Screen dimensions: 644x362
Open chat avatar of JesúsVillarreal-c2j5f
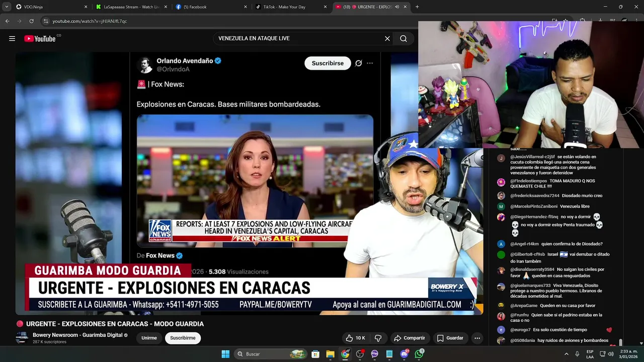tap(501, 158)
